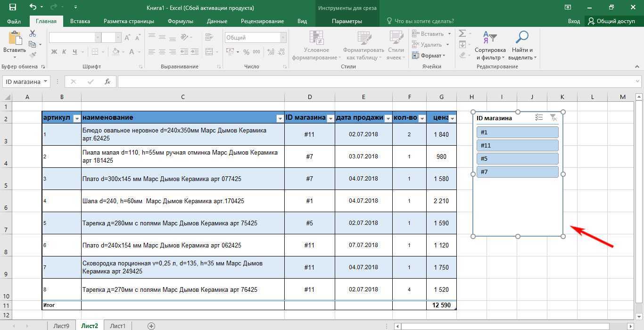Open filter dropdown on наименование column
644x330 pixels.
[280, 118]
